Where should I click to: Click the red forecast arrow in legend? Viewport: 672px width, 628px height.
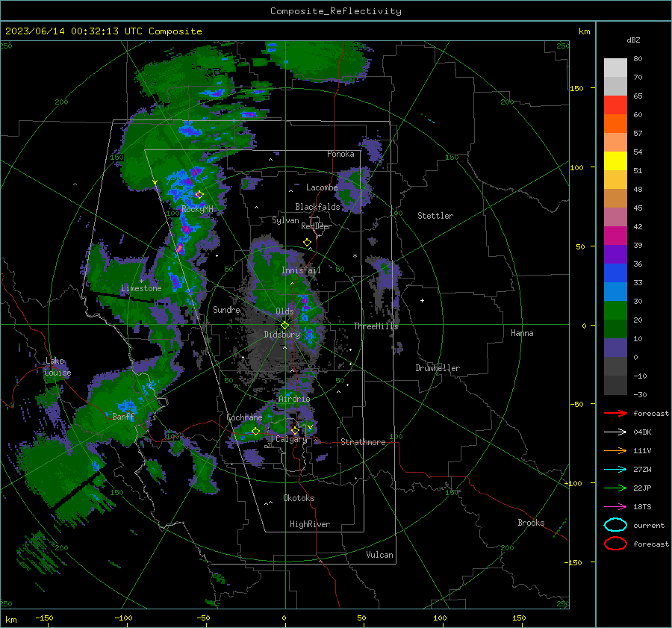pos(615,413)
